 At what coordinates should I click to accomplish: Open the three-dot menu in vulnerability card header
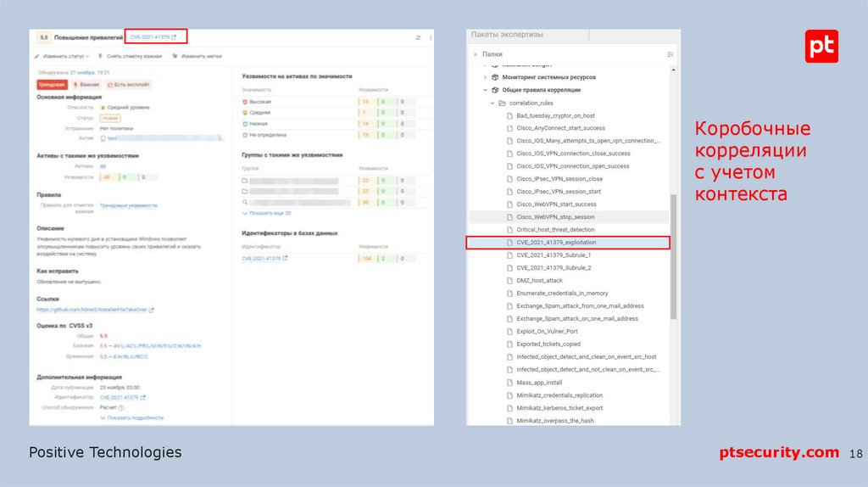tap(431, 37)
